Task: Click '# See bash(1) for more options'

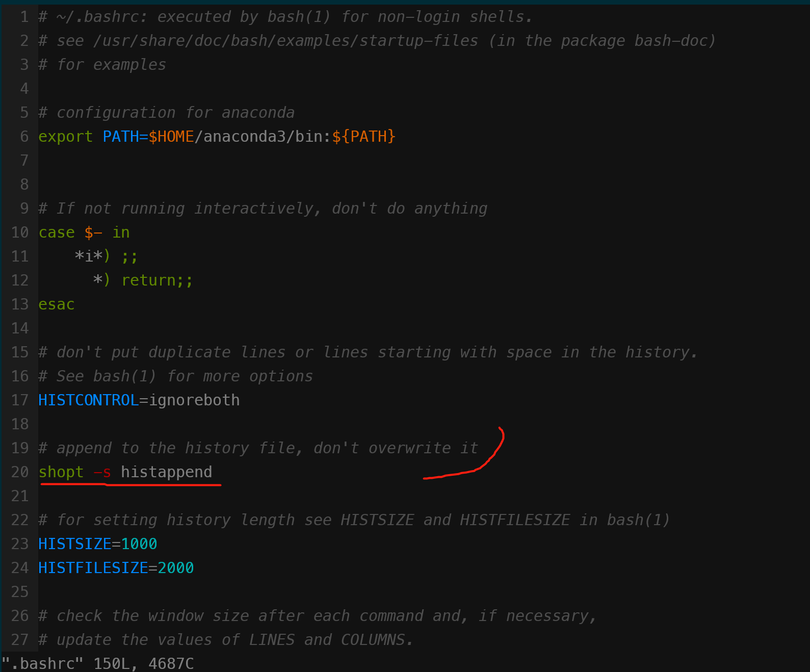Action: 176,376
